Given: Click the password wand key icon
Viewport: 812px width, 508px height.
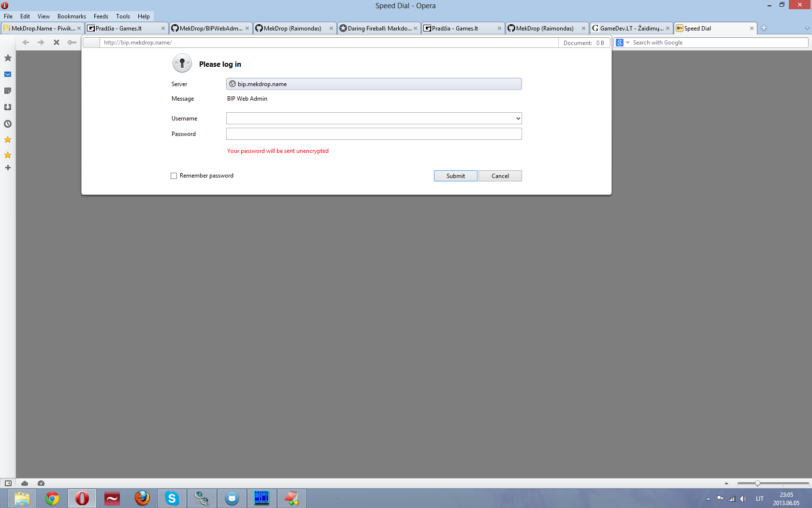Looking at the screenshot, I should click(72, 43).
